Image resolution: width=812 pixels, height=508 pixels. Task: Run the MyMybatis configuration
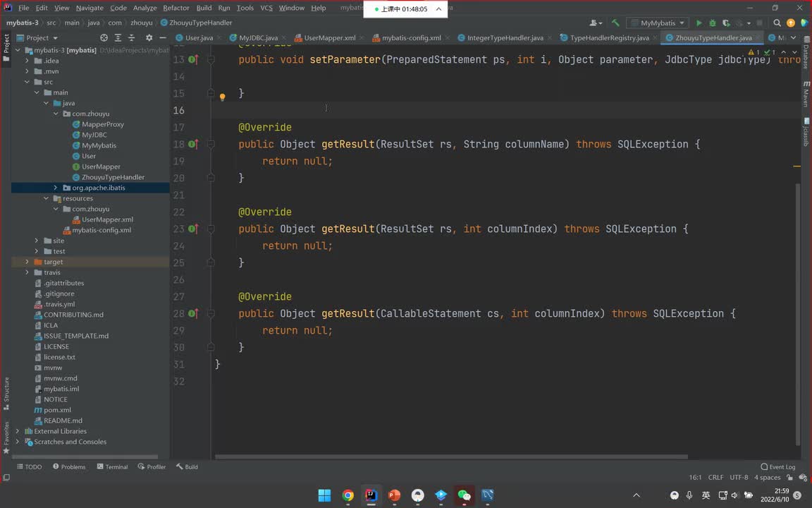click(699, 23)
